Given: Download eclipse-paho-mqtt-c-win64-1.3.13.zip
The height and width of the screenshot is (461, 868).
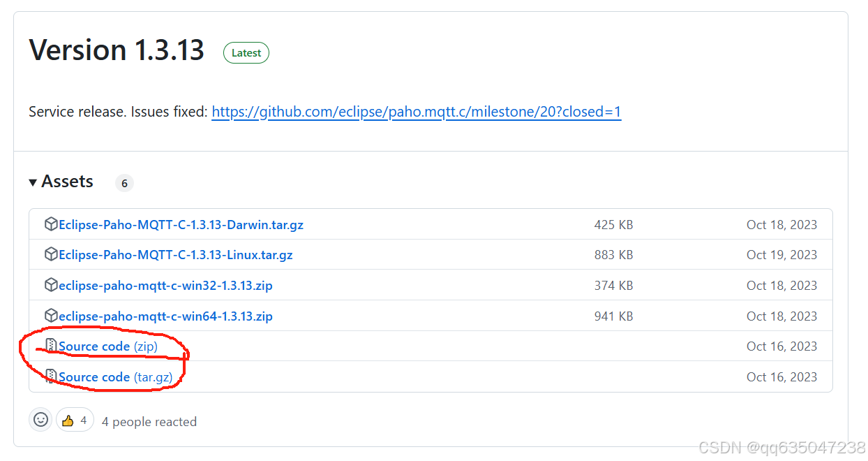Looking at the screenshot, I should pyautogui.click(x=165, y=316).
